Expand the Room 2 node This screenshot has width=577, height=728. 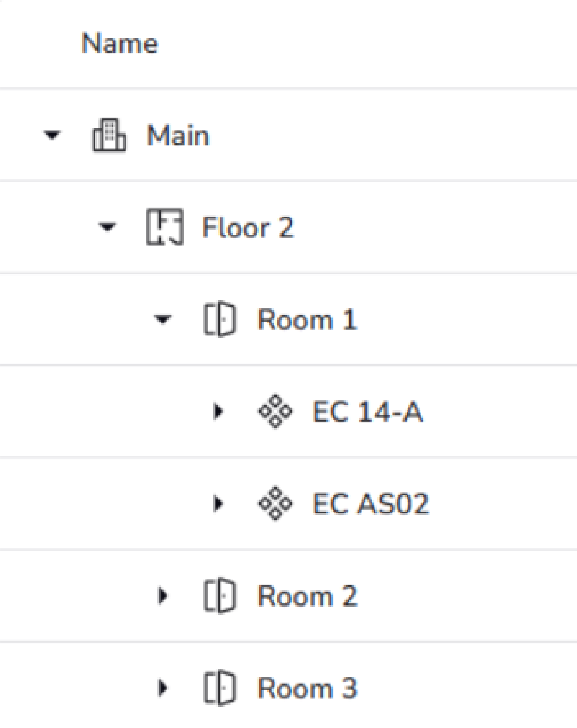pos(162,595)
